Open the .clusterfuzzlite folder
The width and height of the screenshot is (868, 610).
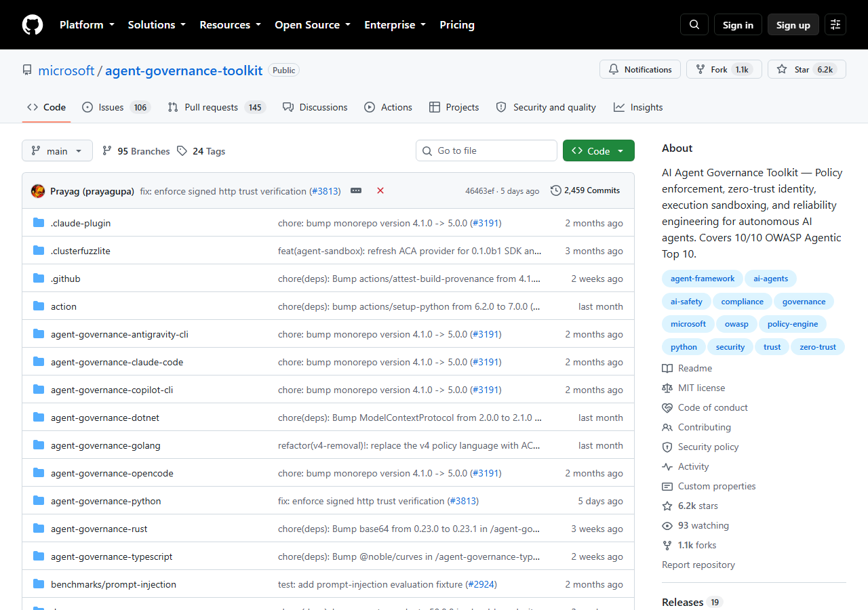pyautogui.click(x=81, y=251)
